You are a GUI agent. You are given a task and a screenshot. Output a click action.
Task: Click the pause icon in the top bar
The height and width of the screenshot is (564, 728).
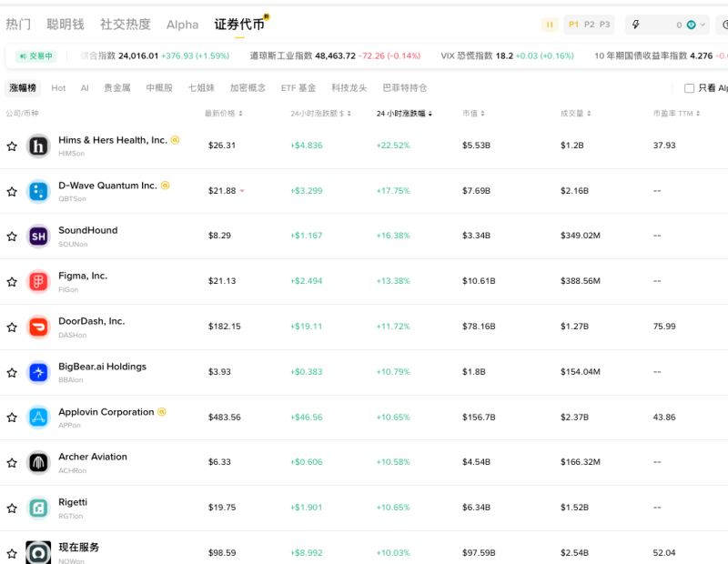pos(551,25)
